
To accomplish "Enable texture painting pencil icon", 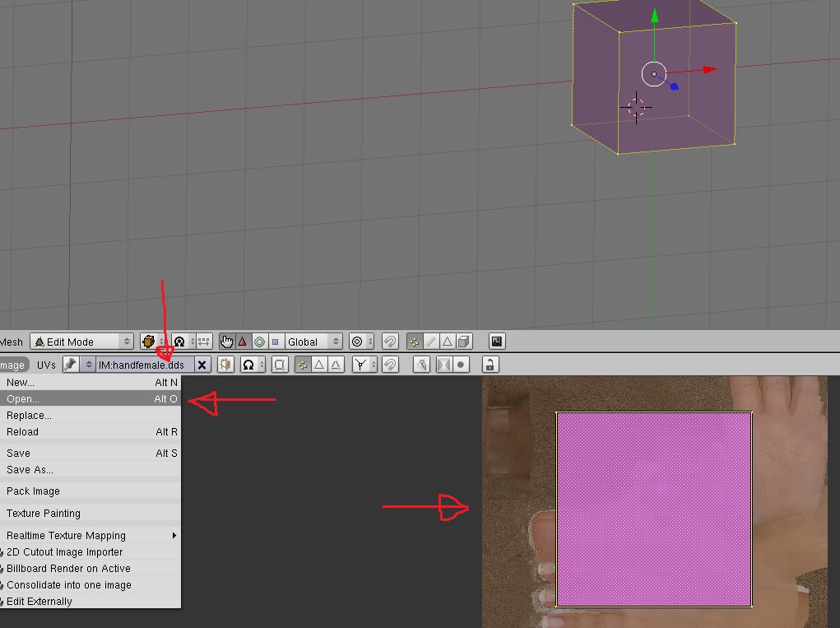I will pos(421,365).
